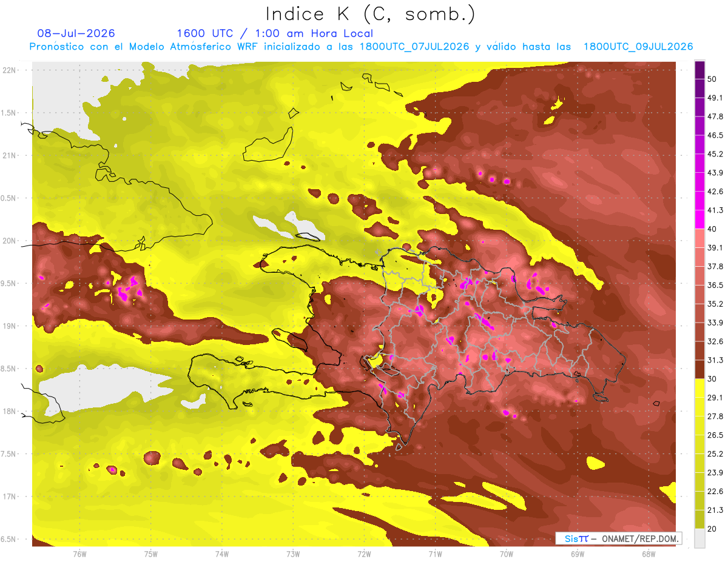The height and width of the screenshot is (562, 728).
Task: Click the colorbar value "39.1"
Action: [x=715, y=247]
